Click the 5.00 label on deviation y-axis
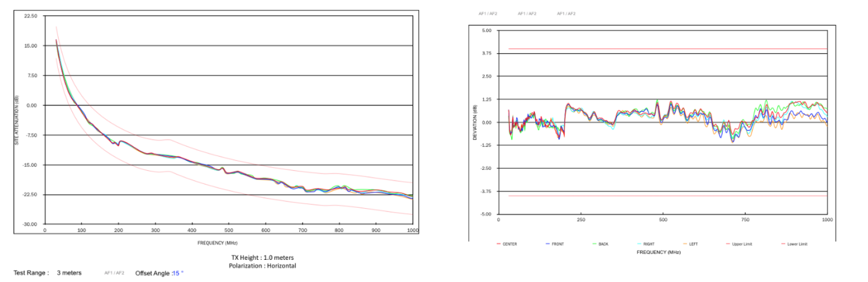This screenshot has width=868, height=282. [x=487, y=30]
